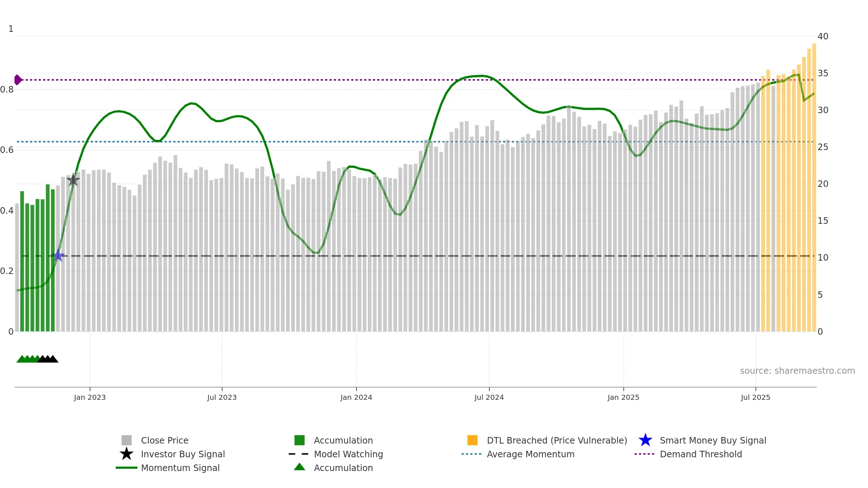Click the blue star Smart Money legend icon
Image resolution: width=868 pixels, height=488 pixels.
click(x=645, y=440)
